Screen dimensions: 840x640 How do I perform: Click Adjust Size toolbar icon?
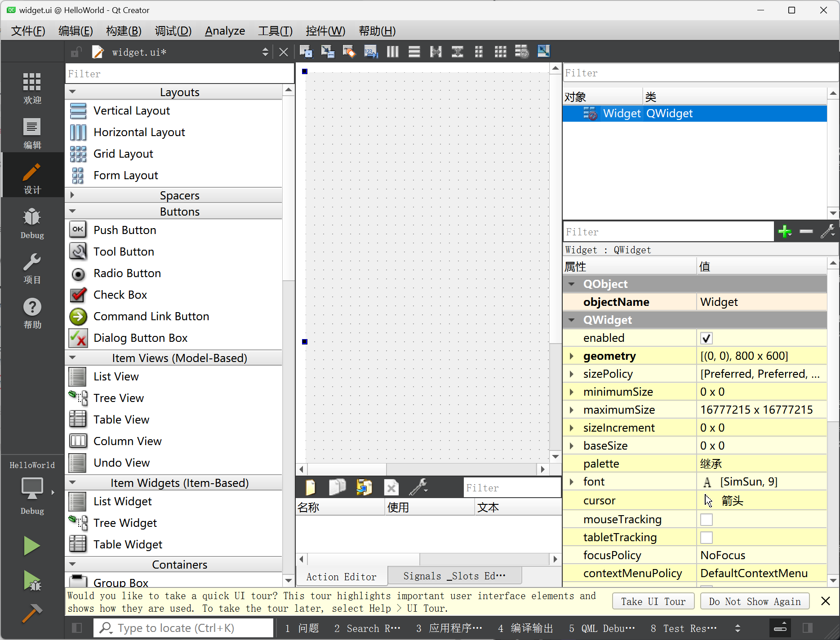click(543, 52)
